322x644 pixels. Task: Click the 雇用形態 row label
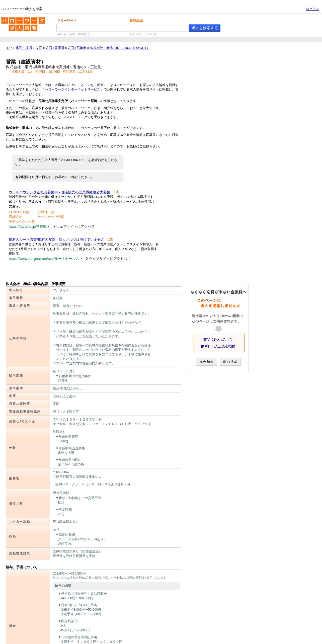pos(16,298)
